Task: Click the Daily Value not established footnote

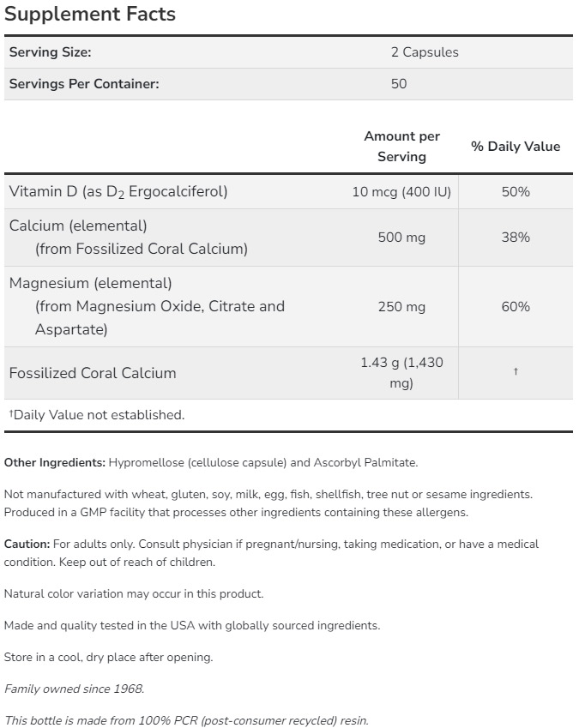Action: (x=97, y=415)
